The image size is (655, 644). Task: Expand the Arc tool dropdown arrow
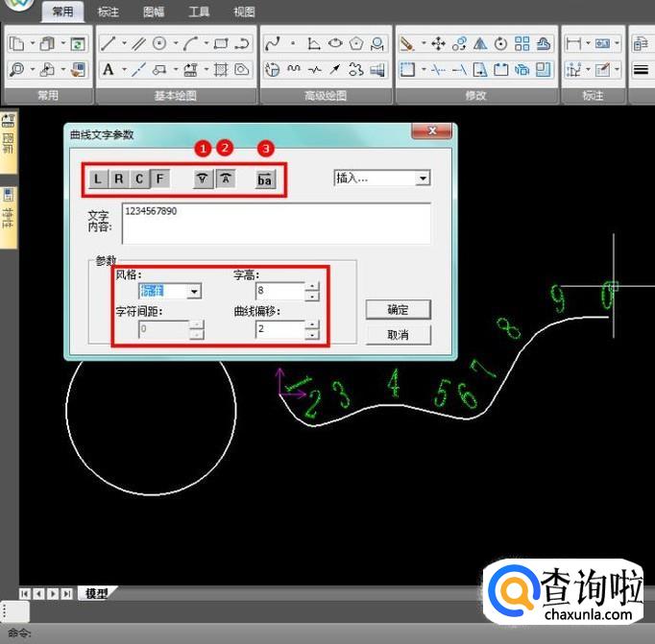pos(206,43)
